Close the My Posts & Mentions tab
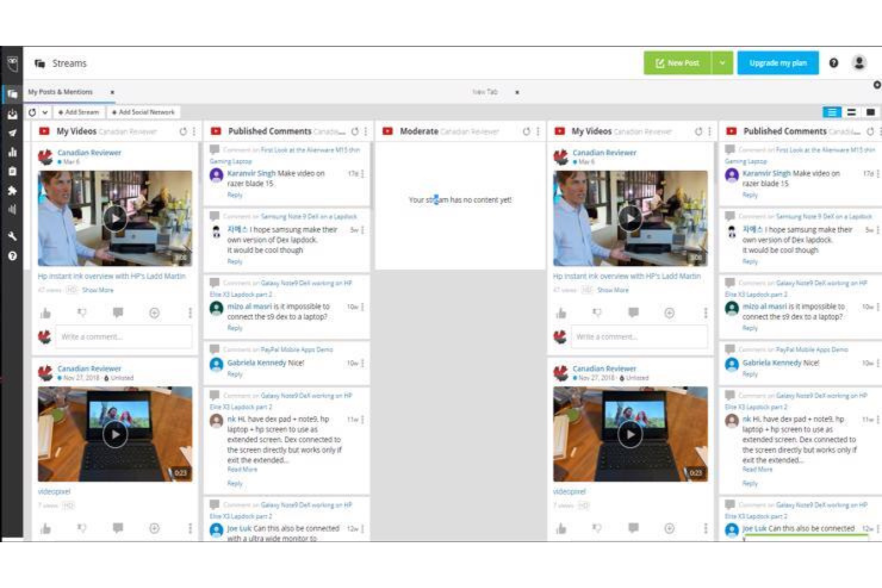882x588 pixels. point(112,92)
